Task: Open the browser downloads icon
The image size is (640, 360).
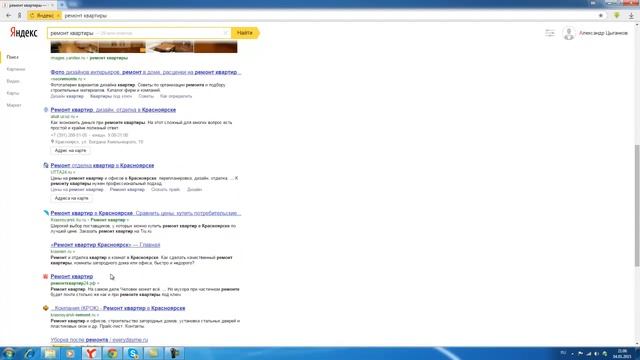Action: tap(631, 16)
